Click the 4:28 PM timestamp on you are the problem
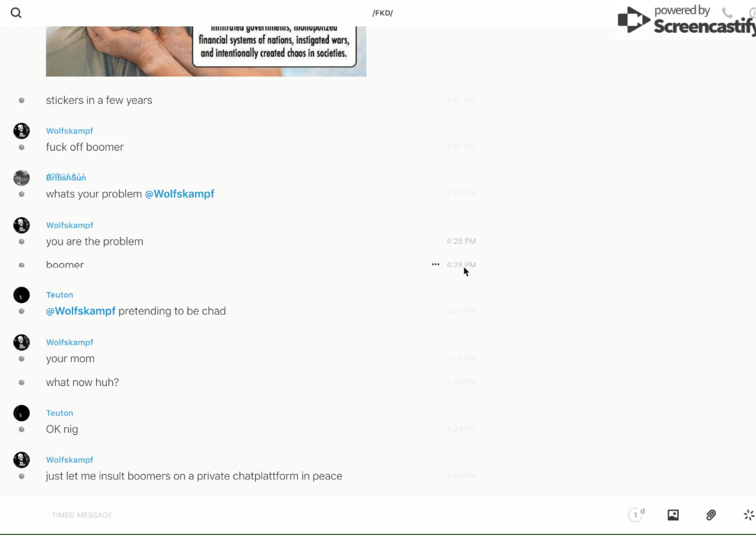This screenshot has height=535, width=756. click(x=461, y=242)
